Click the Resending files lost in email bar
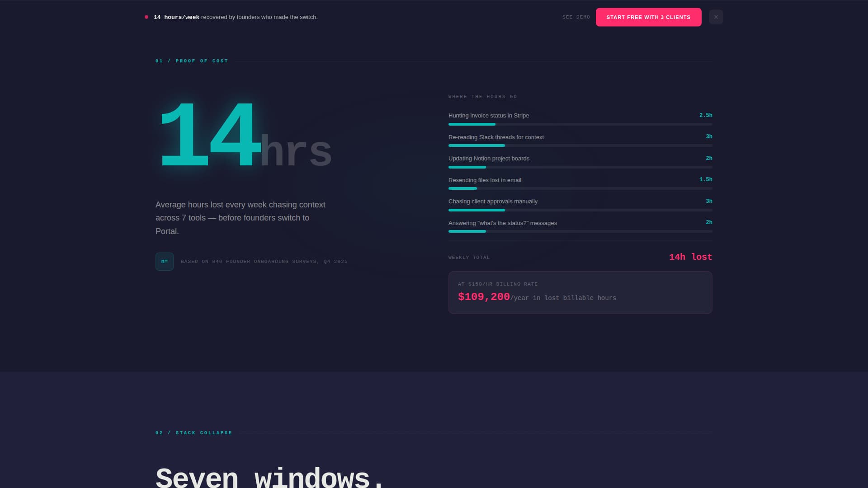The image size is (868, 488). [x=580, y=188]
